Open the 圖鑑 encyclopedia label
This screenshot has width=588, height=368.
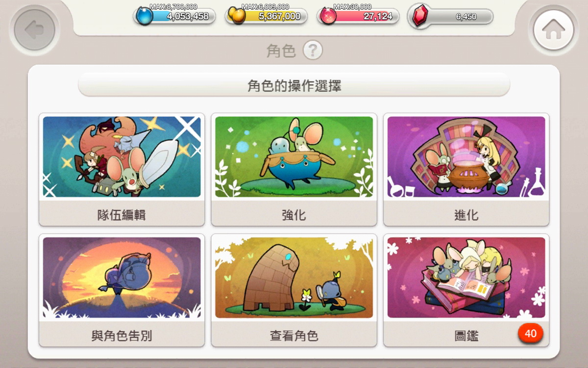pos(466,336)
